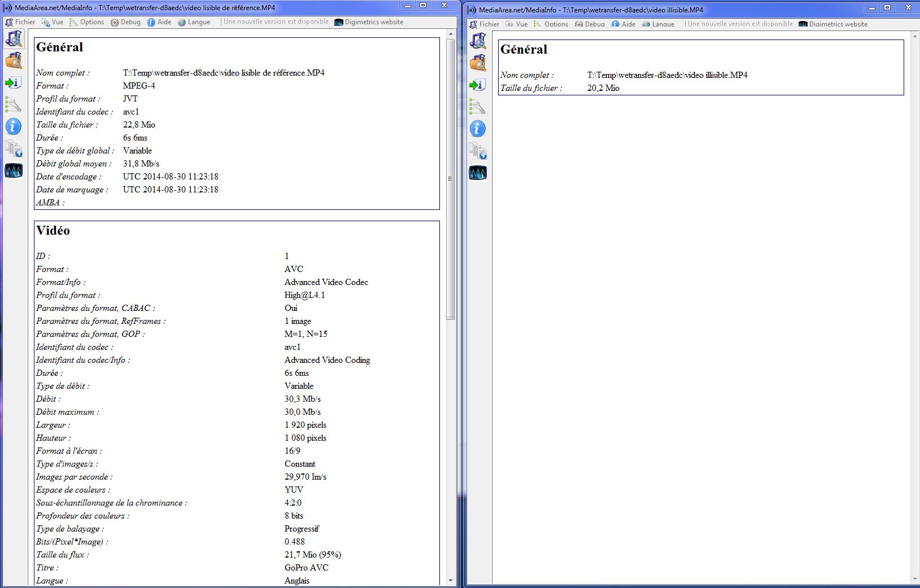Screen dimensions: 920x588
Task: Click documents-with-globe icon in reference video window sidebar
Action: pyautogui.click(x=14, y=148)
